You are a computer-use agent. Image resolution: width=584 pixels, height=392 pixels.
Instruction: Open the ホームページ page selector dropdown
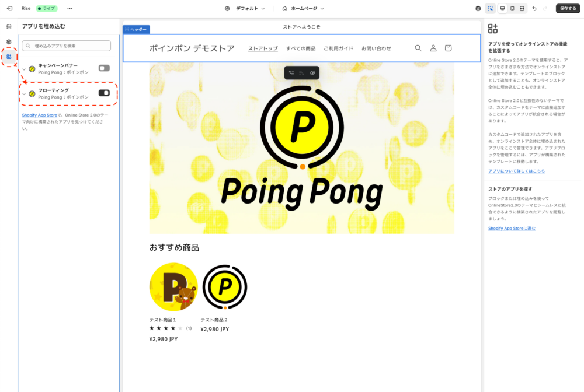tap(303, 9)
